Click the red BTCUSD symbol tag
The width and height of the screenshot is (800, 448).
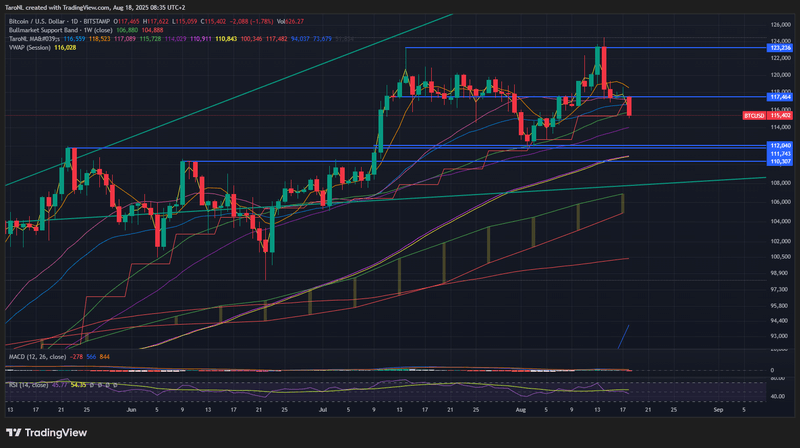754,116
